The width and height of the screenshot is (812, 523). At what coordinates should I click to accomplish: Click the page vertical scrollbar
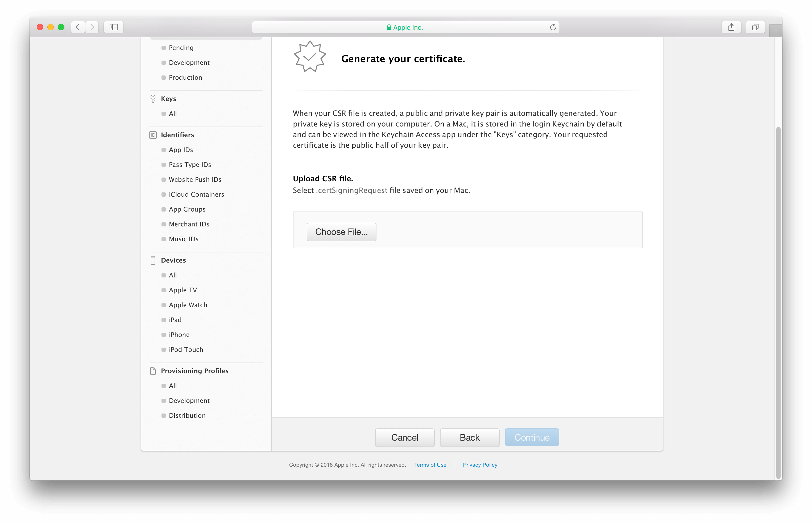[x=778, y=302]
